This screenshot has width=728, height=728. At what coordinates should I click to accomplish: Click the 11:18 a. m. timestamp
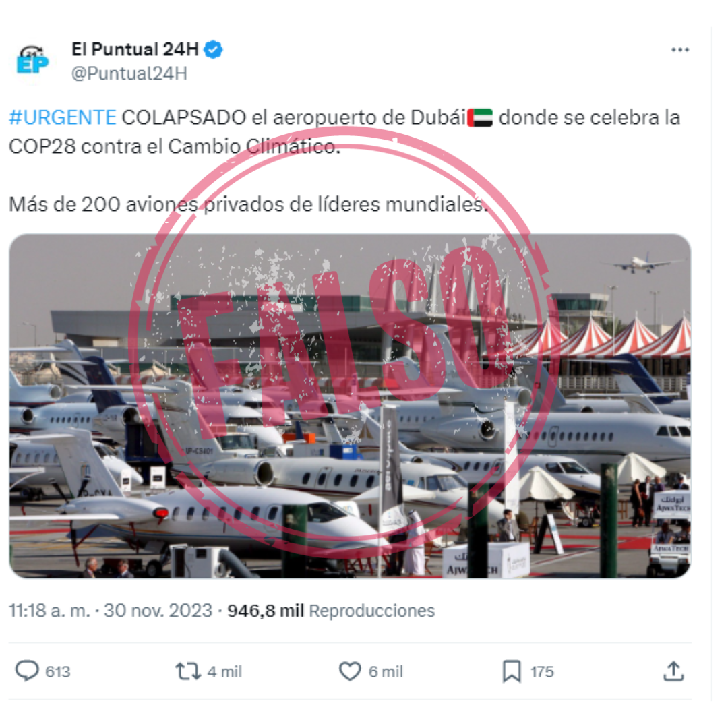[49, 611]
